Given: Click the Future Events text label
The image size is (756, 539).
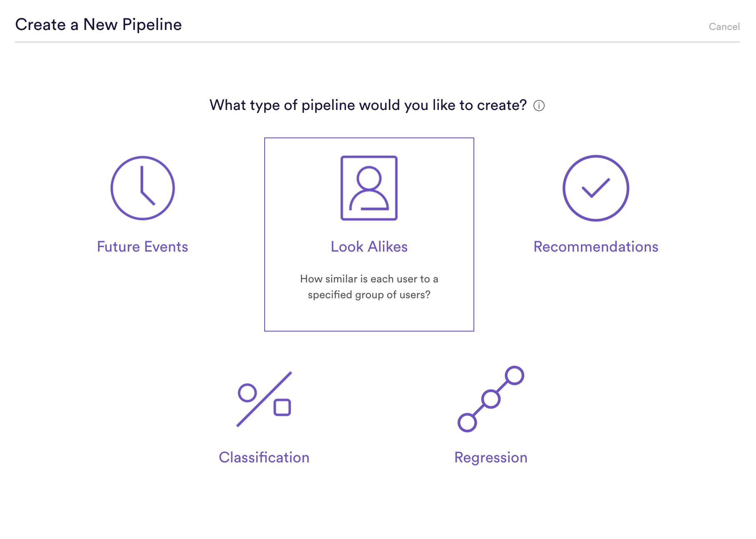Looking at the screenshot, I should (142, 247).
